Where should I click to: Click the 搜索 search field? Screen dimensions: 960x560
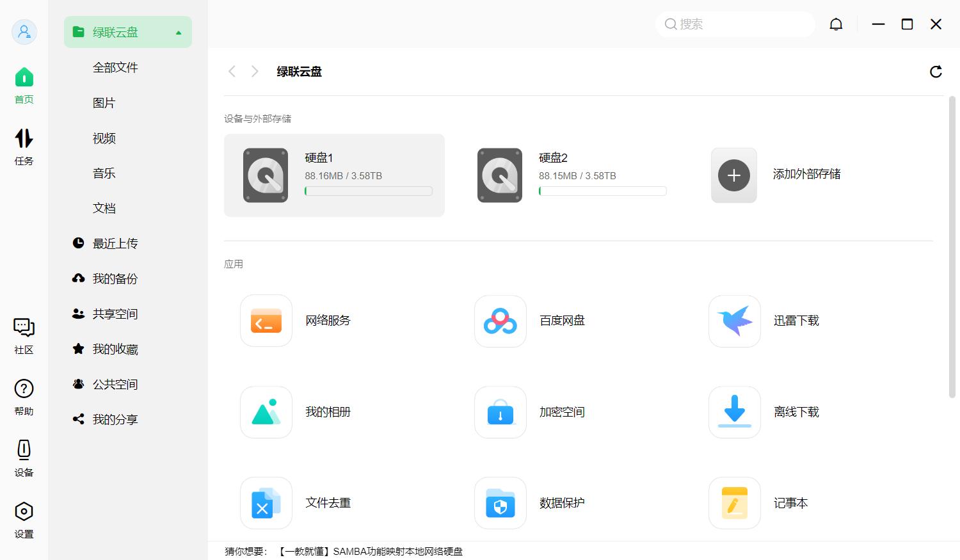[x=735, y=24]
